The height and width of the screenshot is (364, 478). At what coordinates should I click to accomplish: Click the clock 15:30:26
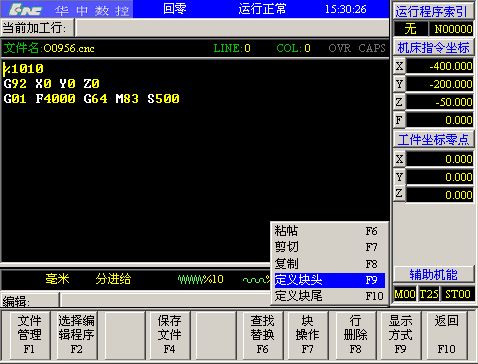(x=346, y=9)
